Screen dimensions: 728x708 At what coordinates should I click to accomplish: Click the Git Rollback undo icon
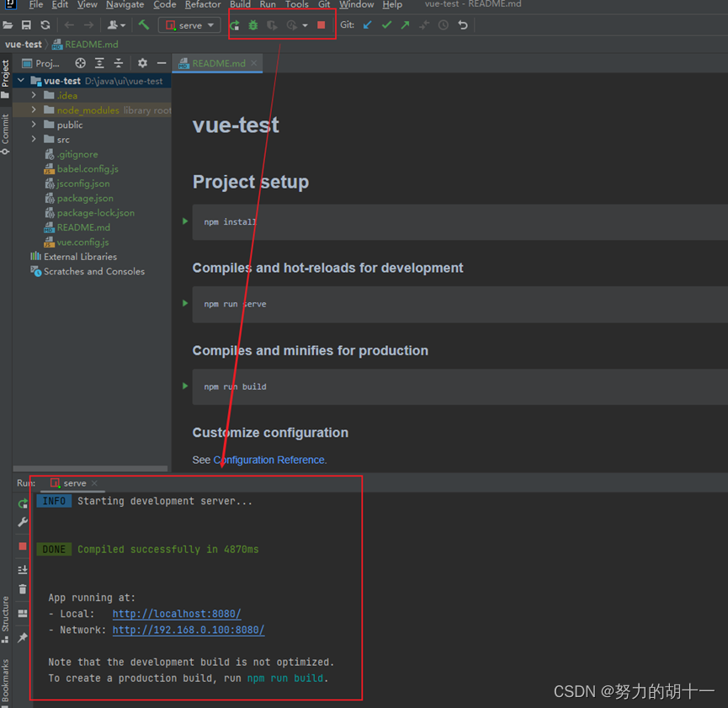[x=462, y=25]
